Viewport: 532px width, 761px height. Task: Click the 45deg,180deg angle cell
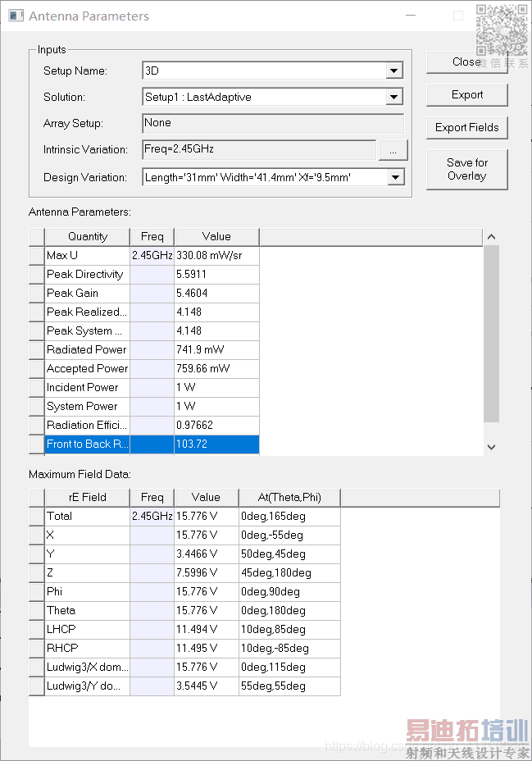[289, 573]
